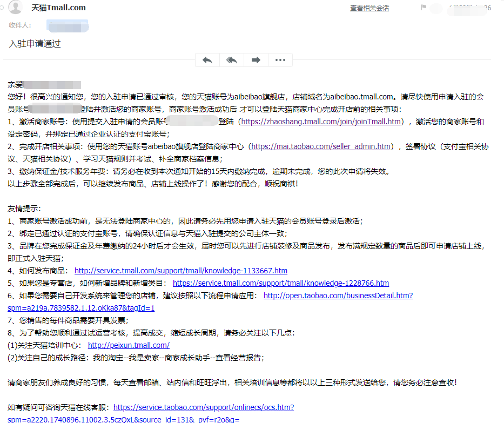Click the blurred recipient address chip
Image resolution: width=504 pixels, height=423 pixels.
coord(68,26)
